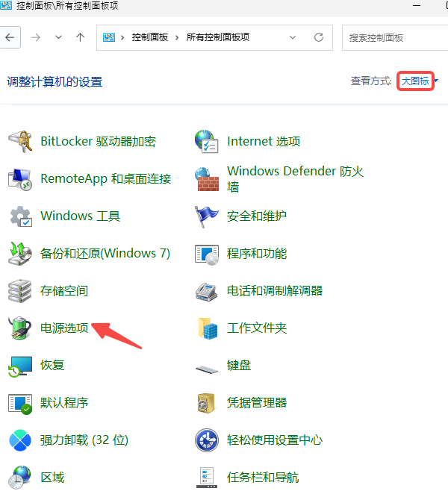This screenshot has height=497, width=448.
Task: Open the 电源选项 battery icon
Action: tap(20, 328)
